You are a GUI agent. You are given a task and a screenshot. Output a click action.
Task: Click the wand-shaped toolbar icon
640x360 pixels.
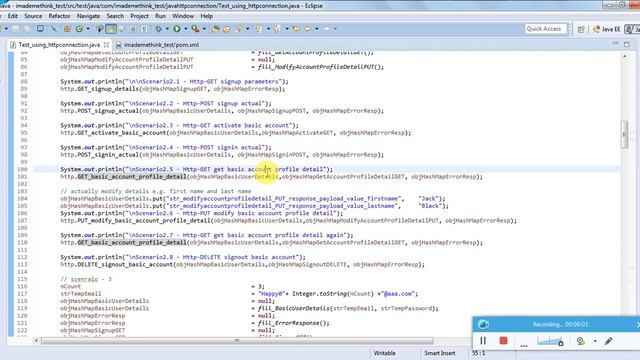coord(53,29)
